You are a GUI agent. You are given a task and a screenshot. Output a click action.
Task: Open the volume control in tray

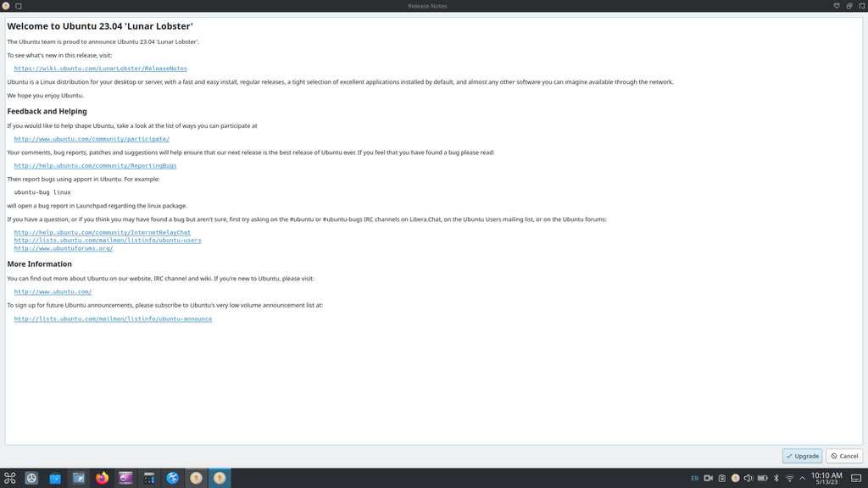(748, 478)
